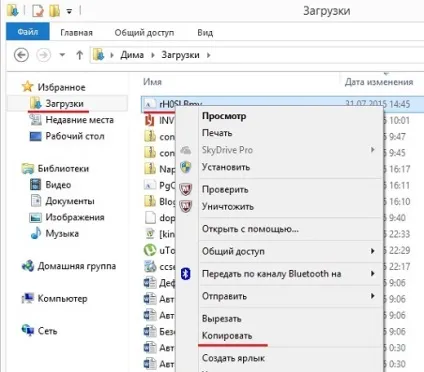This screenshot has width=424, height=372.
Task: Click the Properties icon in quick access toolbar
Action: 38,11
